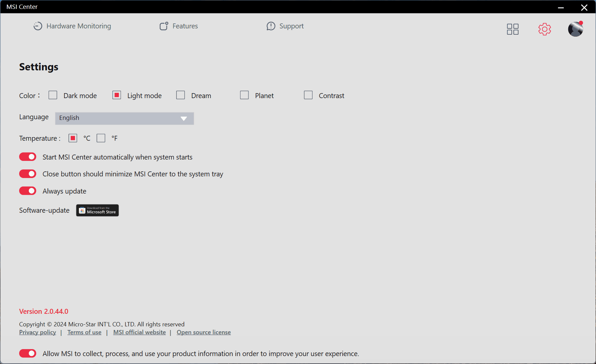Toggle Close button minimize to tray switch
Screen dimensions: 596x364
pos(28,174)
